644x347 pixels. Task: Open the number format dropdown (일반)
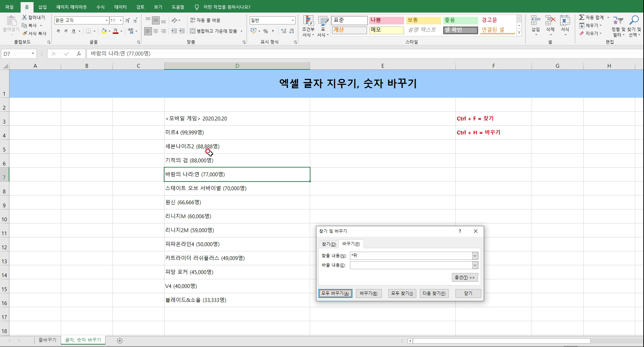coord(293,21)
